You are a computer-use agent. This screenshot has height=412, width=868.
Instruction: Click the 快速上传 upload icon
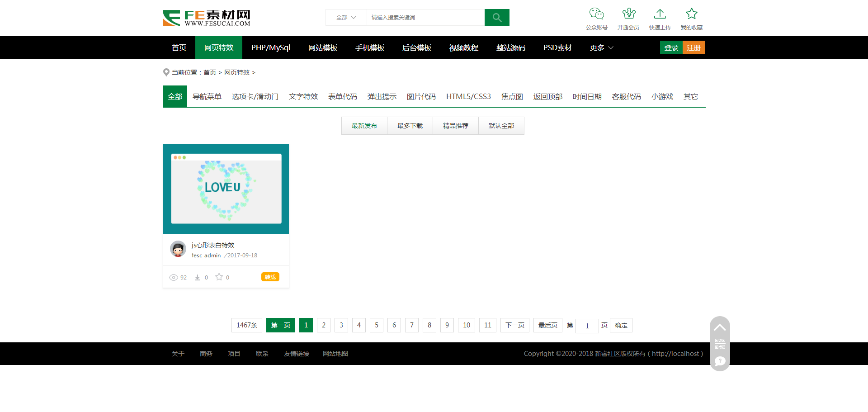660,14
